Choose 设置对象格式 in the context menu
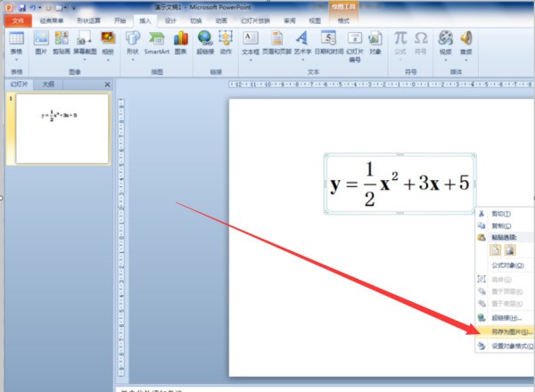 tap(510, 346)
